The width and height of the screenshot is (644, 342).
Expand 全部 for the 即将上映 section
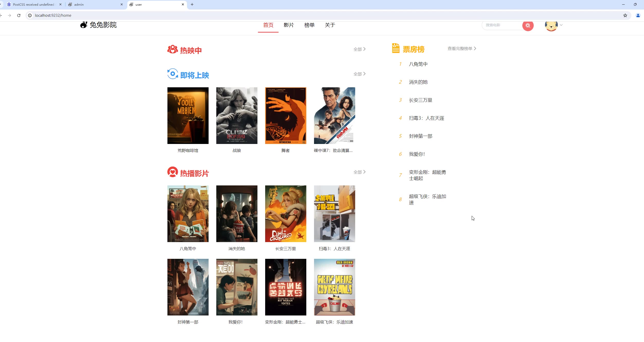pyautogui.click(x=360, y=74)
